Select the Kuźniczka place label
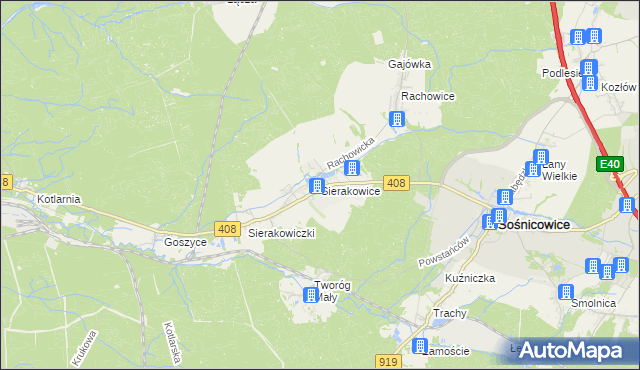This screenshot has height=370, width=640. (470, 278)
